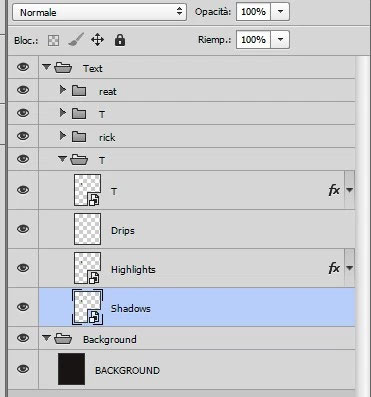Screen dimensions: 371x397
Task: Expand the rick group
Action: (x=62, y=136)
